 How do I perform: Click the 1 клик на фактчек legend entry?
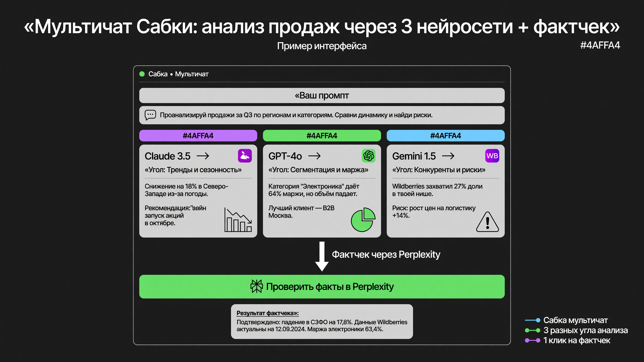click(577, 340)
